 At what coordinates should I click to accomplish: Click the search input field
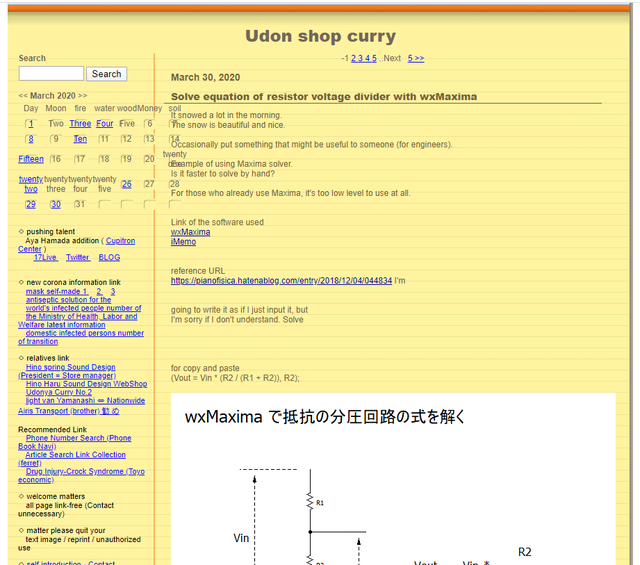[51, 73]
